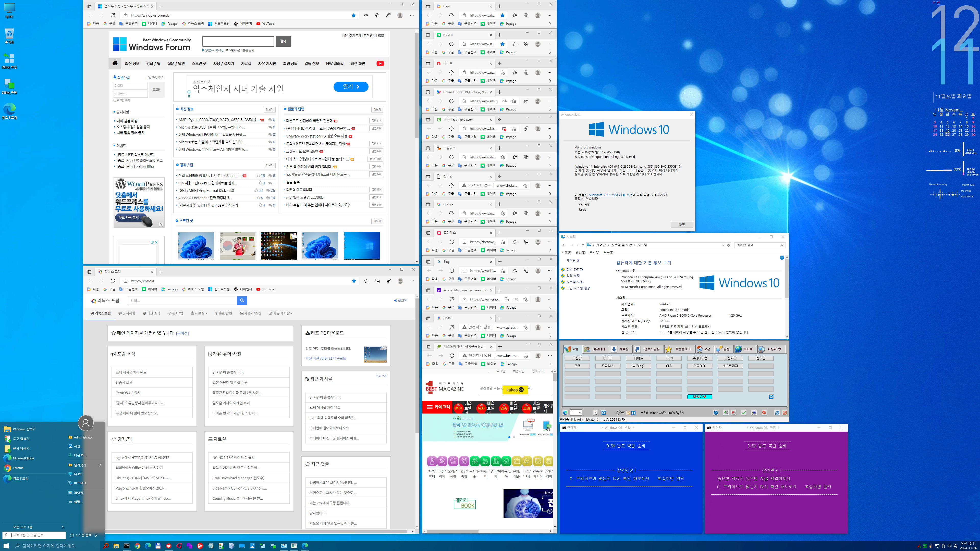Click the Start menu 프로그램 및 파일 검색 field
This screenshot has width=980, height=551.
tap(34, 535)
